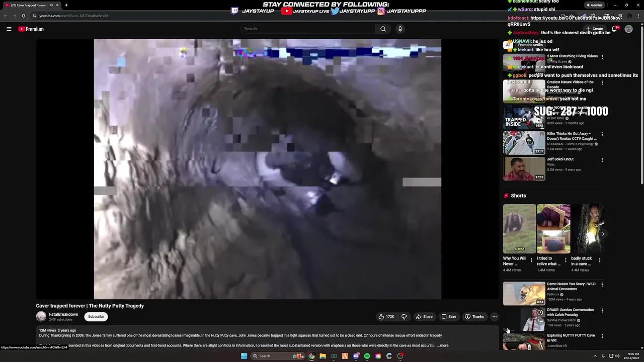Open the account avatar menu
This screenshot has width=644, height=362.
tap(628, 29)
